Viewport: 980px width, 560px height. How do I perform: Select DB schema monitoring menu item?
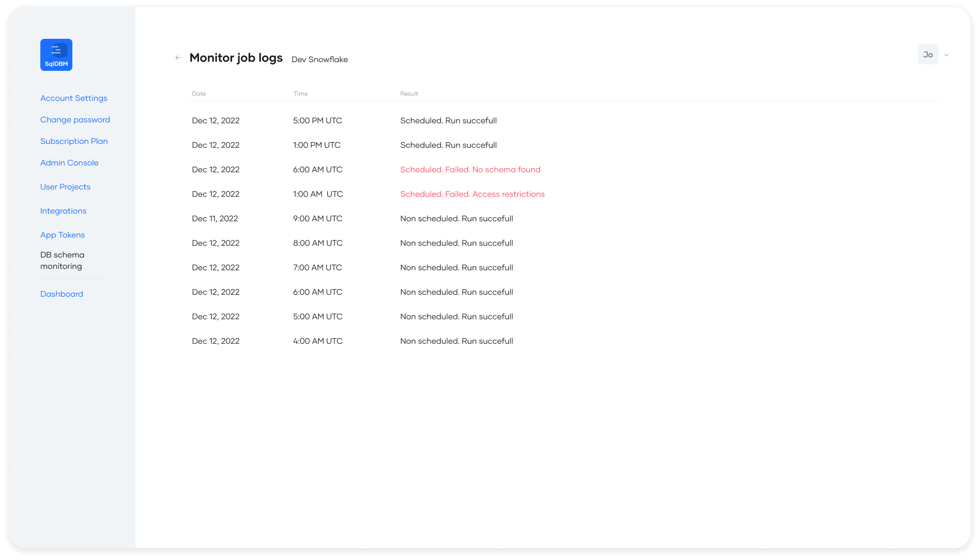point(62,261)
